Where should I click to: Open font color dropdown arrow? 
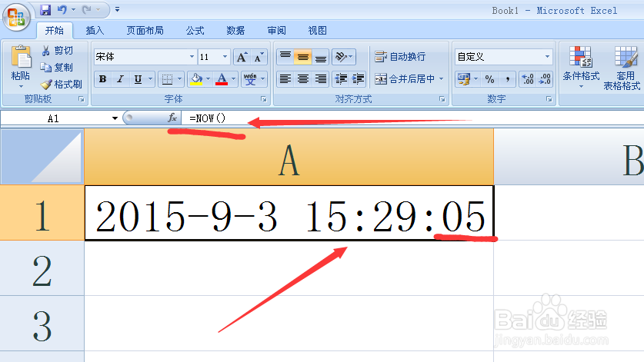point(234,79)
